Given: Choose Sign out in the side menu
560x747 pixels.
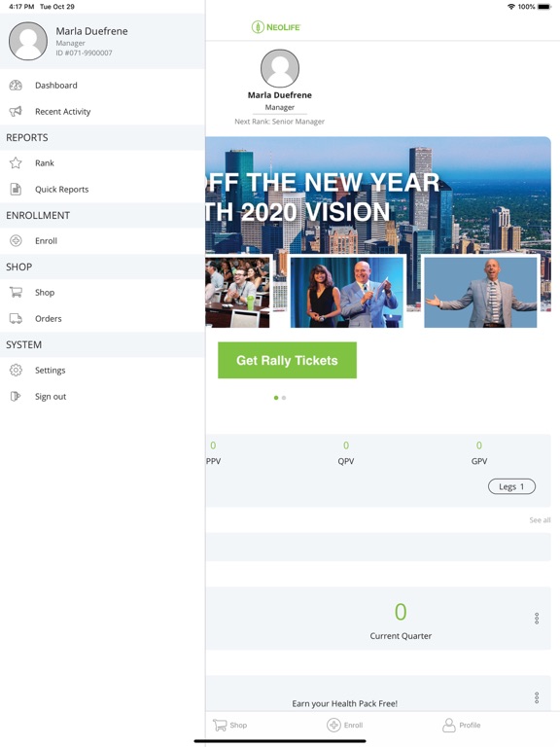Looking at the screenshot, I should 102,397.
